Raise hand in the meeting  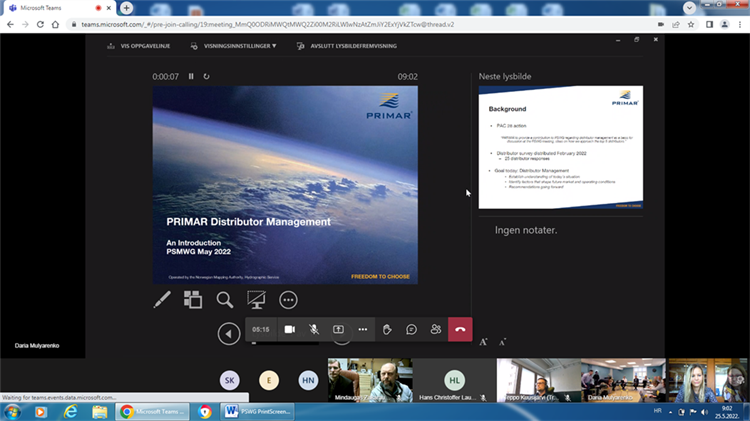387,329
